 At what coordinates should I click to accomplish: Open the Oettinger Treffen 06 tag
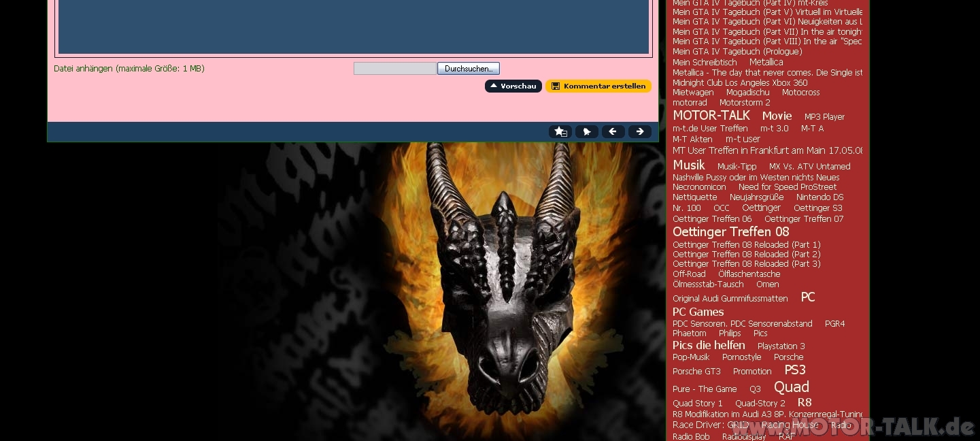point(712,219)
